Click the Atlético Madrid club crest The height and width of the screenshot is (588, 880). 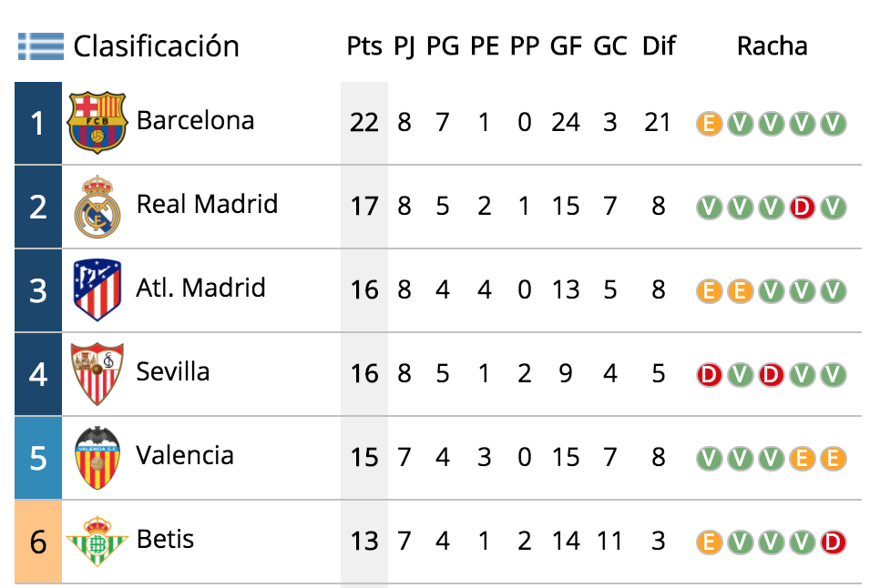tap(97, 289)
